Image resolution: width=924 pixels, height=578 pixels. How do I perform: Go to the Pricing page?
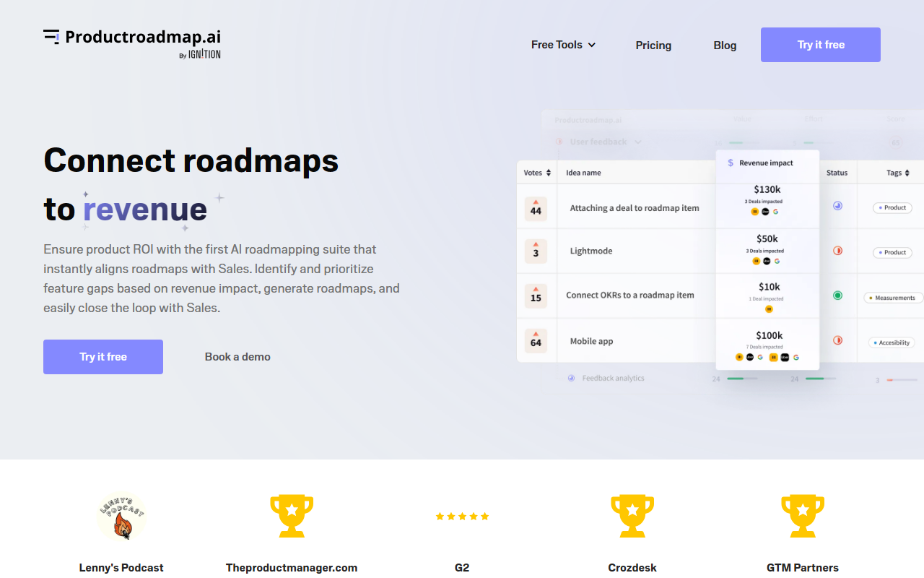coord(653,45)
